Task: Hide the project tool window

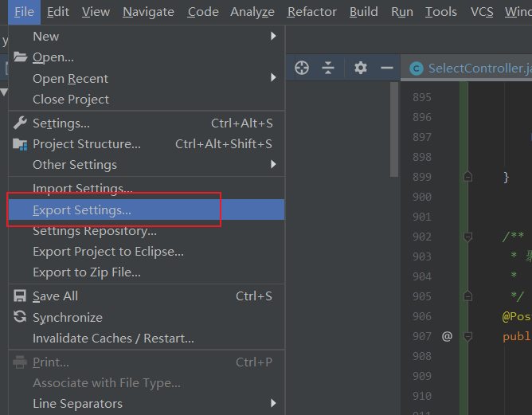Action: click(x=387, y=69)
